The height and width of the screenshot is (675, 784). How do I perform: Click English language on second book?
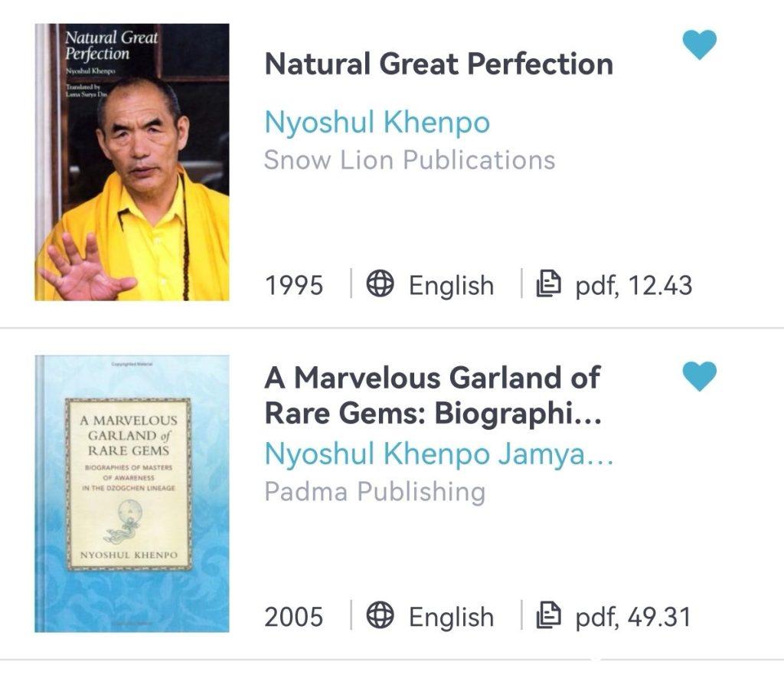pyautogui.click(x=452, y=617)
